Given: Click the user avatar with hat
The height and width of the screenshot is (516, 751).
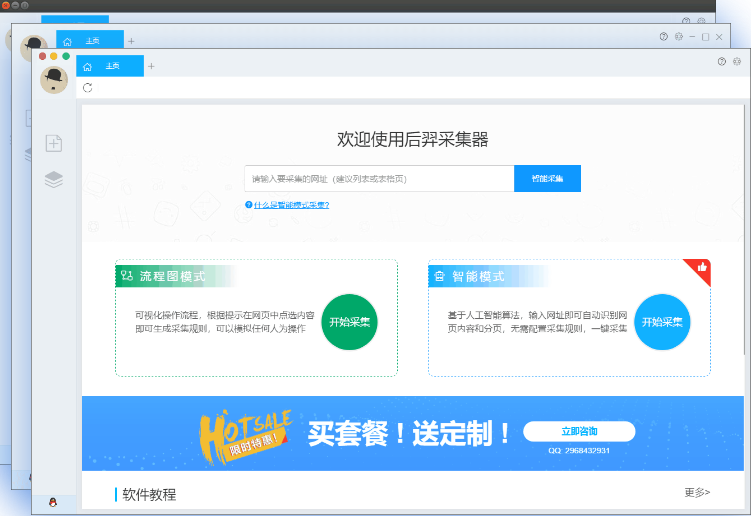Looking at the screenshot, I should (x=54, y=80).
